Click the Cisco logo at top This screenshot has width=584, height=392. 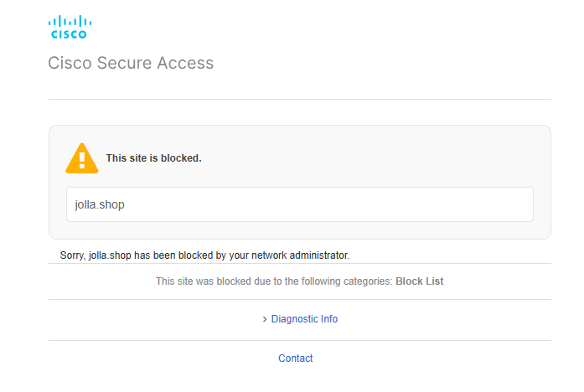[x=70, y=27]
